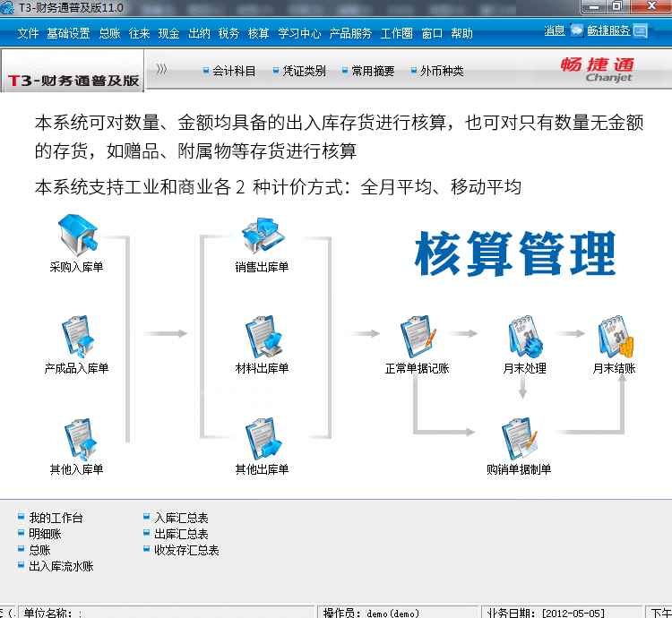
Task: Click the 畅捷服务 window icon
Action: coord(641,30)
